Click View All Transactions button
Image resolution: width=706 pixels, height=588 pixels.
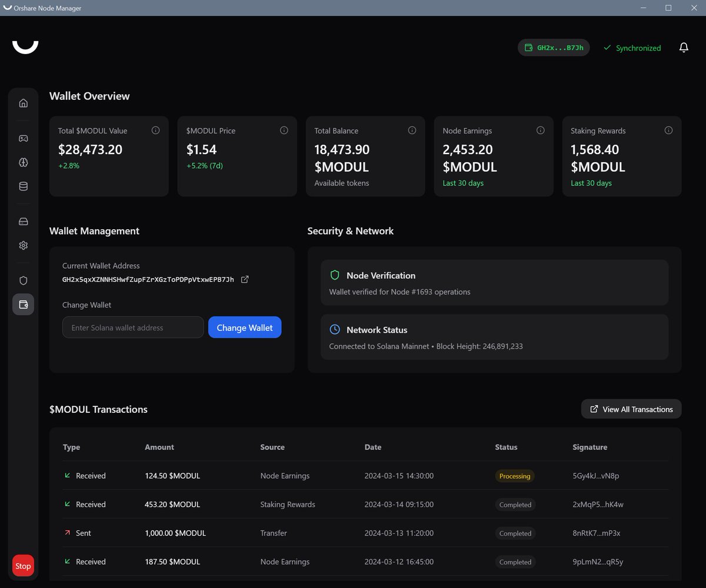pyautogui.click(x=631, y=409)
